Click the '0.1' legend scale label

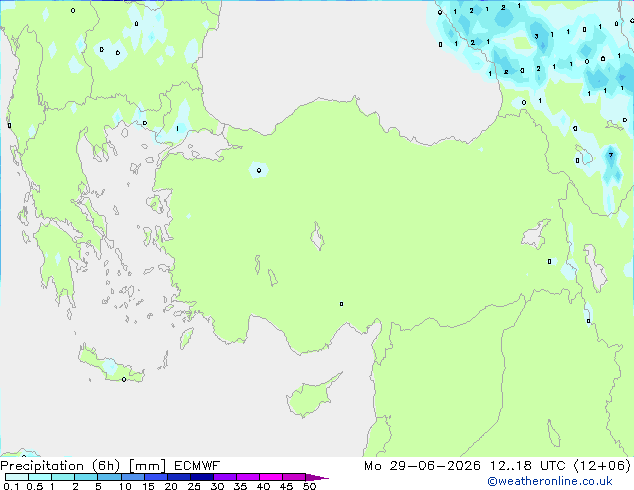click(x=11, y=486)
